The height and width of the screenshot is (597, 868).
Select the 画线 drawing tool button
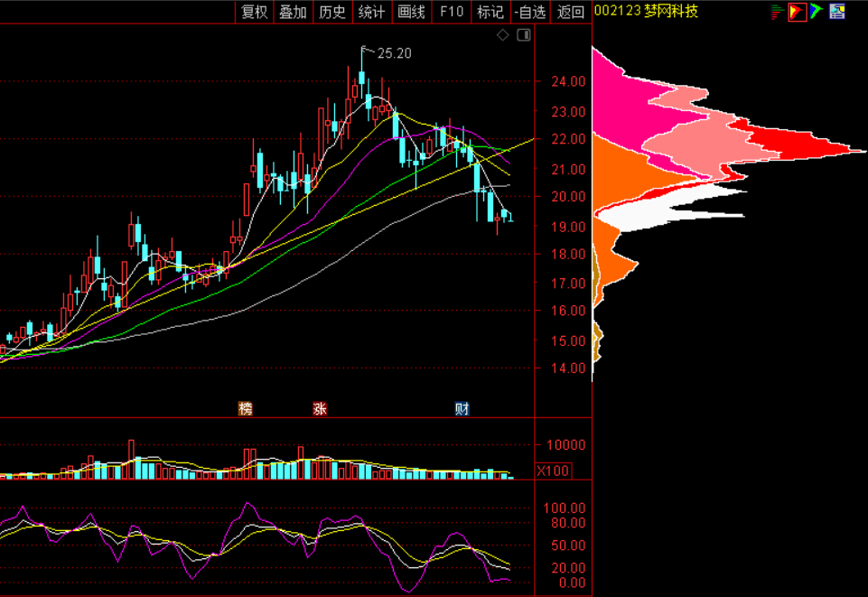(411, 12)
